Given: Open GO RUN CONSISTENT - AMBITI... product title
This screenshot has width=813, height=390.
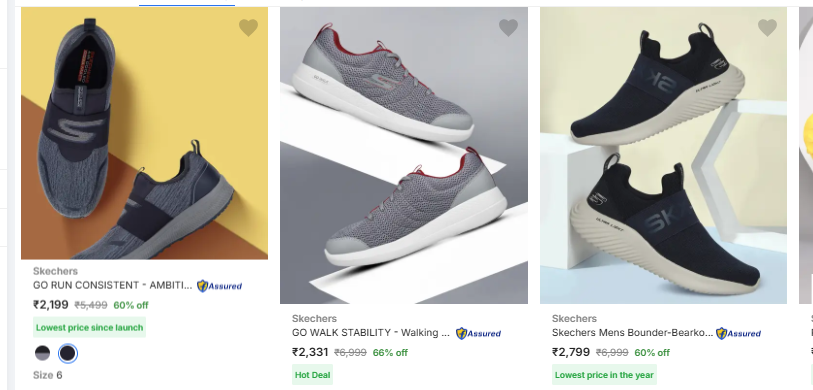Looking at the screenshot, I should (x=113, y=285).
